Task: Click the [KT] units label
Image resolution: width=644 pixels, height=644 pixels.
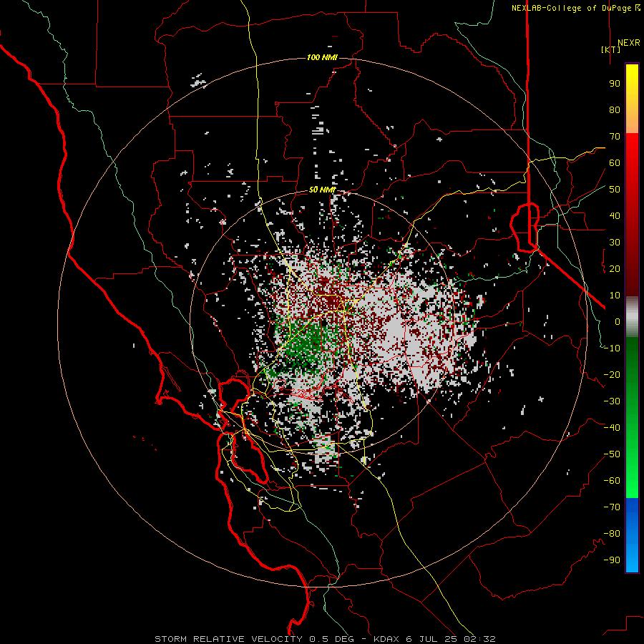Action: 611,49
